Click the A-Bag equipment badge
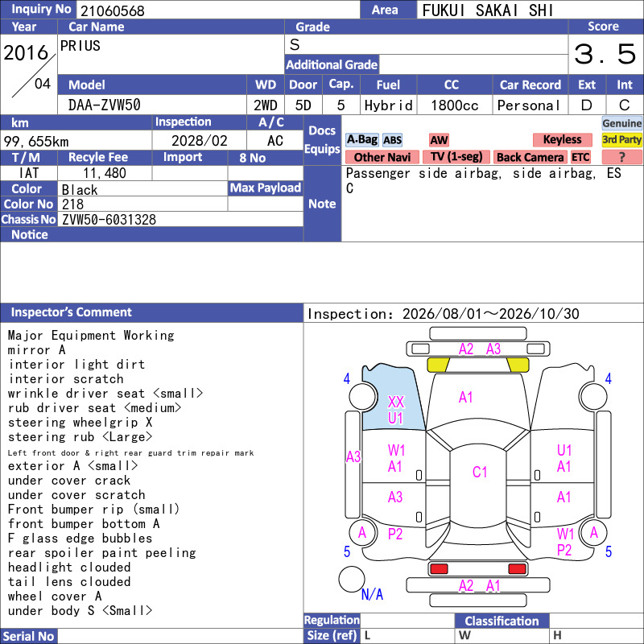This screenshot has width=644, height=644. coord(361,140)
